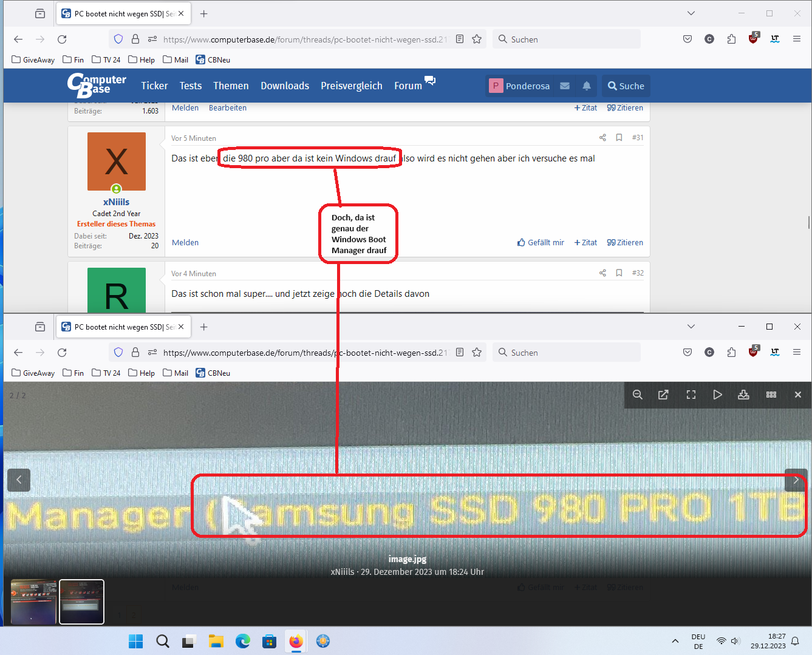Open GiveAway bookmark folder in upper window
Viewport: 812px width, 655px height.
33,59
